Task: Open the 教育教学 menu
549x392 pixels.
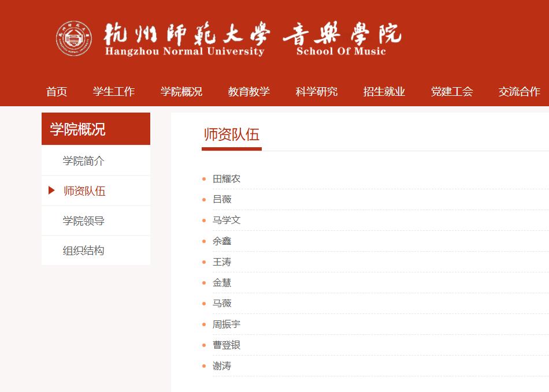Action: click(249, 92)
